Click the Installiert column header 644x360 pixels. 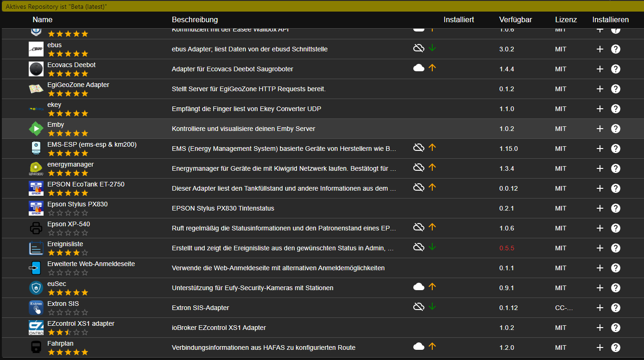(459, 19)
